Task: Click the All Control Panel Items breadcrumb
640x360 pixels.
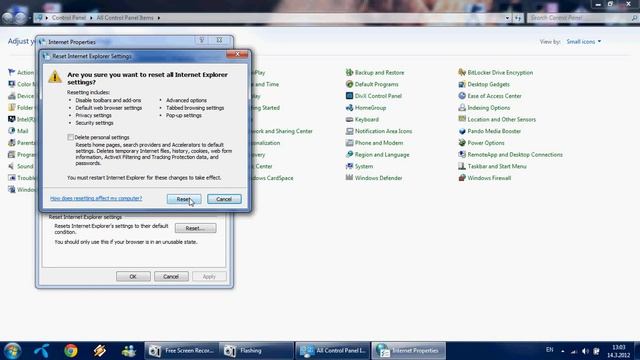Action: click(x=125, y=18)
